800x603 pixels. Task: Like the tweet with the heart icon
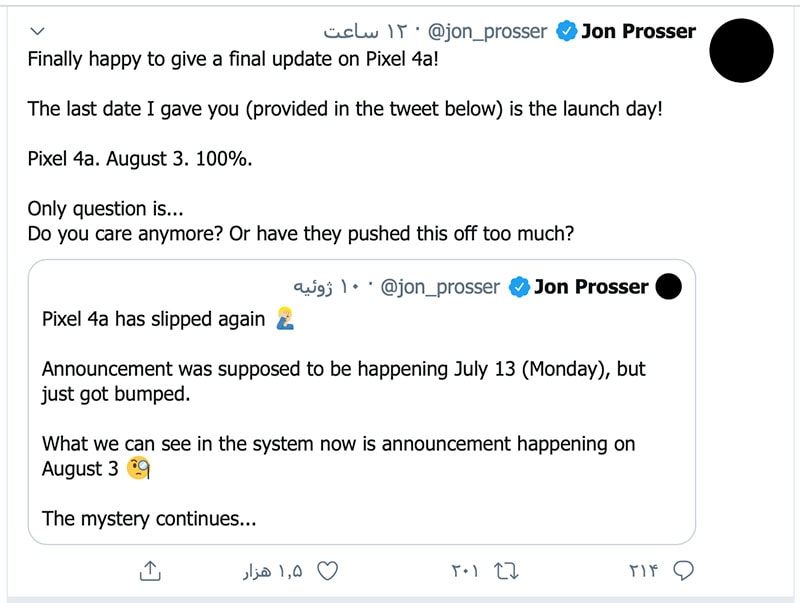click(327, 571)
